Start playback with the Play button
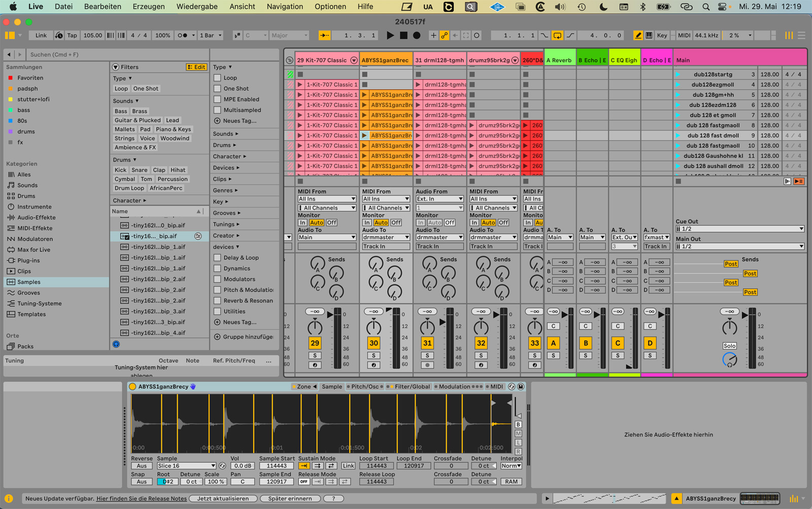812x509 pixels. (x=390, y=36)
